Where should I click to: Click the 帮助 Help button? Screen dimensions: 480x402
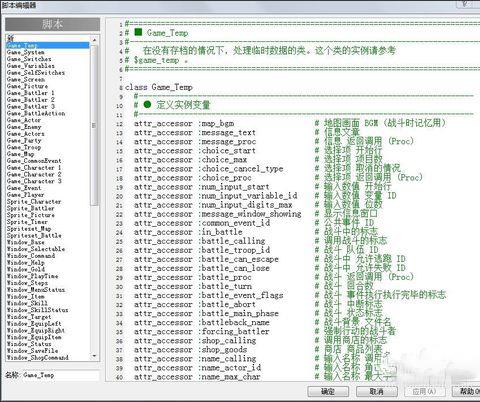click(x=466, y=391)
